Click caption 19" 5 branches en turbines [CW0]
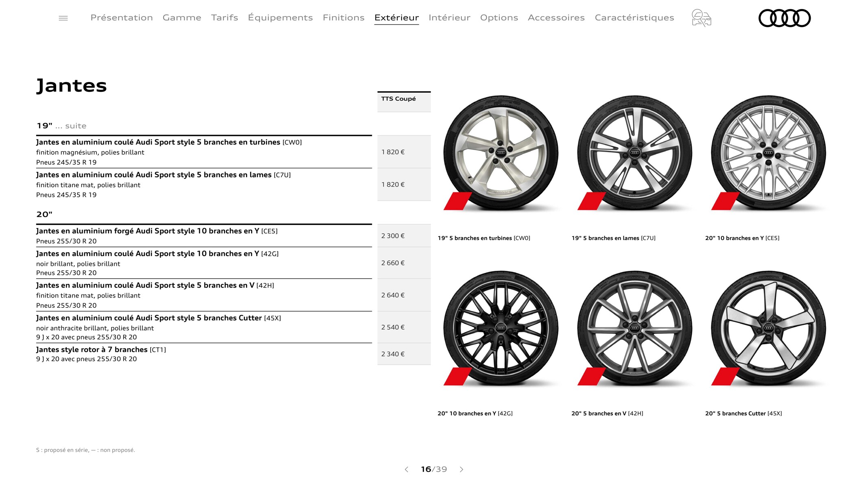This screenshot has width=868, height=488. click(x=484, y=238)
